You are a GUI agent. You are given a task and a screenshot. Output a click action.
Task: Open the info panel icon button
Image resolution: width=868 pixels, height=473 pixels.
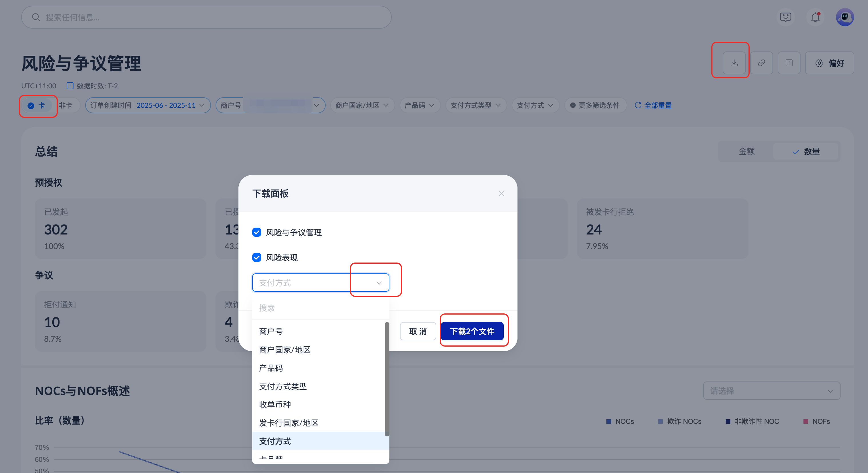(789, 63)
